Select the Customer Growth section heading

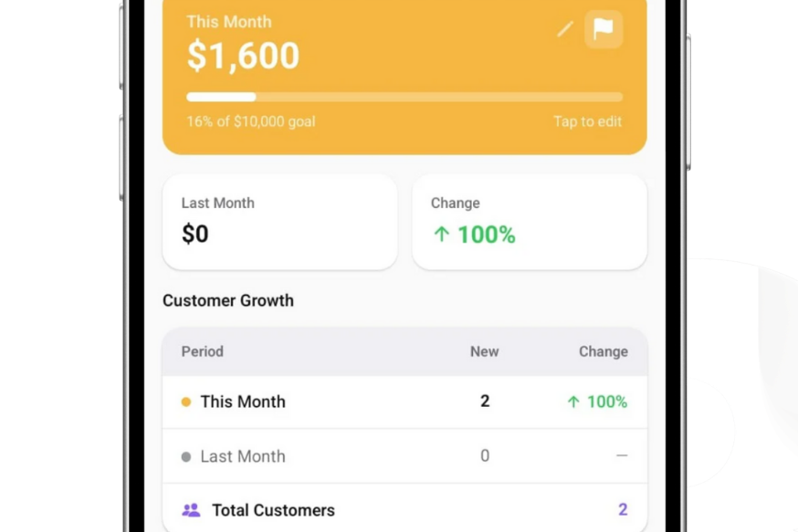coord(228,300)
